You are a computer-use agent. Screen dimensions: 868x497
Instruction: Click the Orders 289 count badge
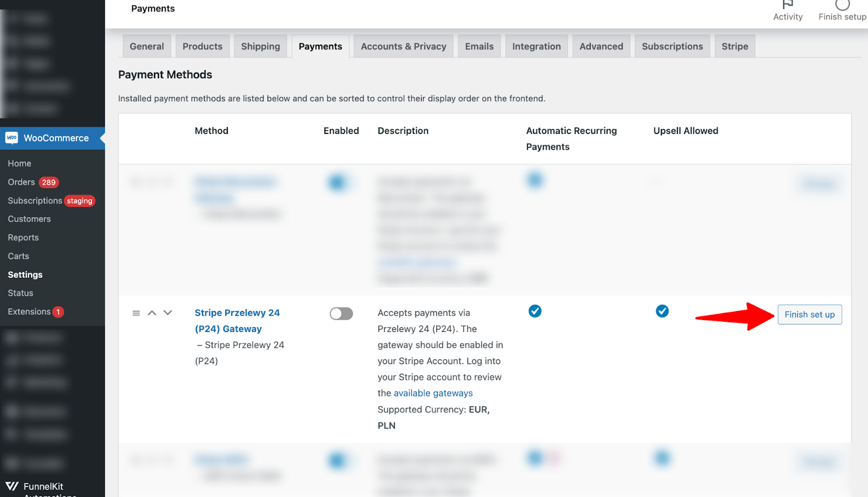[x=49, y=182]
